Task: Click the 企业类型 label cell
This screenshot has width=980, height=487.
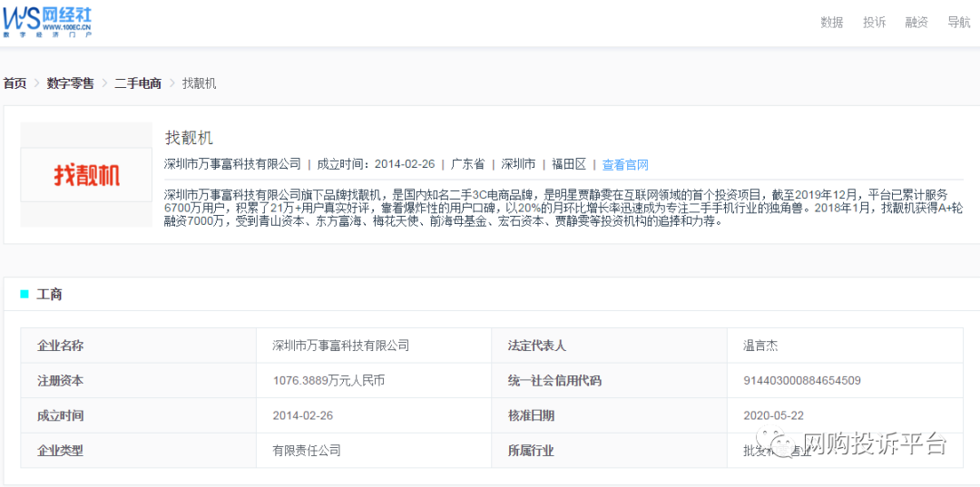Action: (138, 450)
